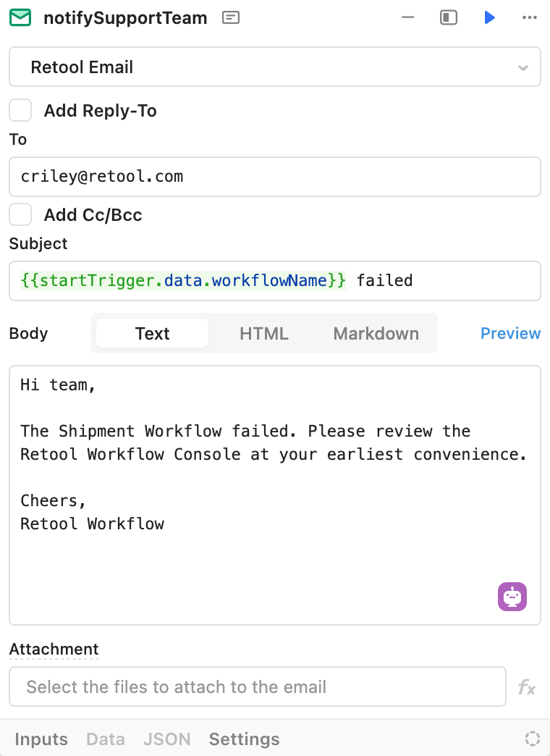This screenshot has height=756, width=550.
Task: Open the purple AI assistant robot icon
Action: click(x=512, y=597)
